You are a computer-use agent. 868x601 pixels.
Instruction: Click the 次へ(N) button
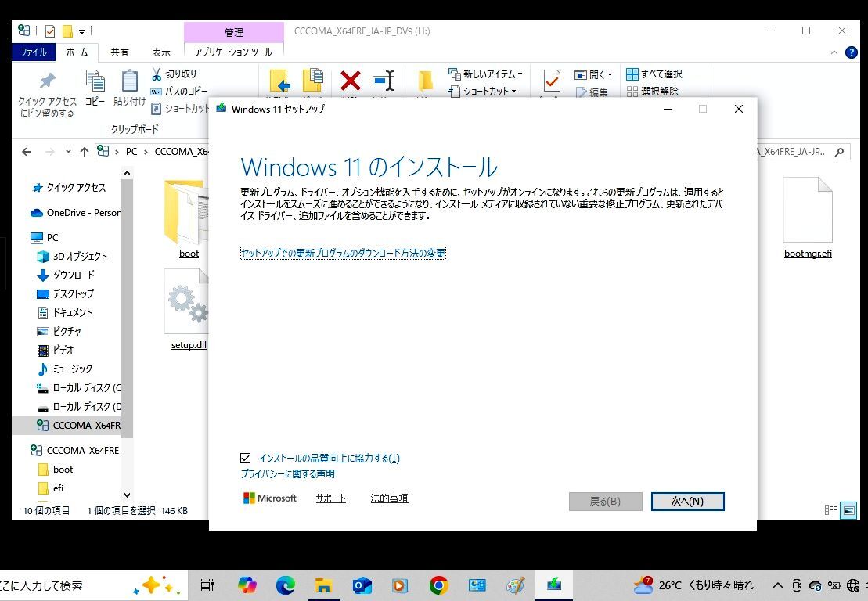pos(687,502)
